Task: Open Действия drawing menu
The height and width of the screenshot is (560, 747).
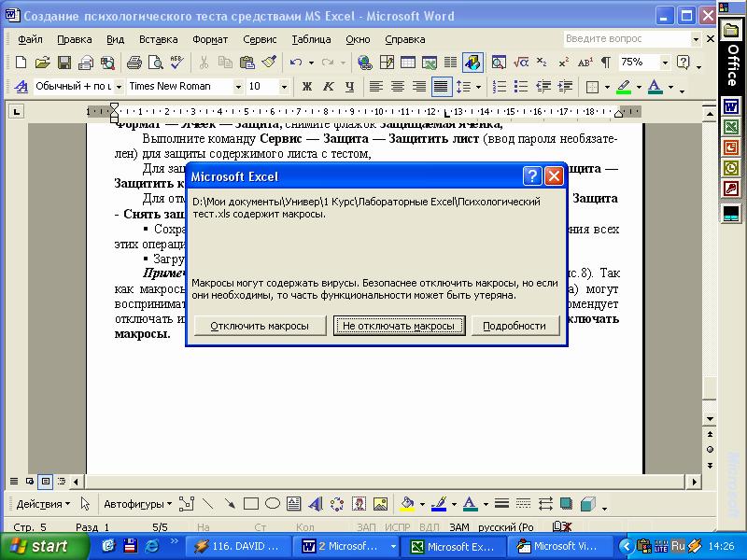Action: tap(43, 504)
